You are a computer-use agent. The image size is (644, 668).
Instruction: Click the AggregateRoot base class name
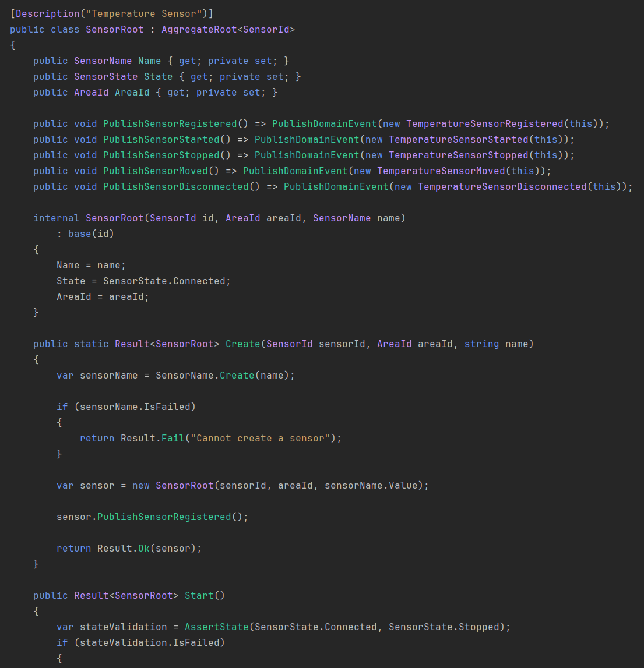pyautogui.click(x=199, y=29)
